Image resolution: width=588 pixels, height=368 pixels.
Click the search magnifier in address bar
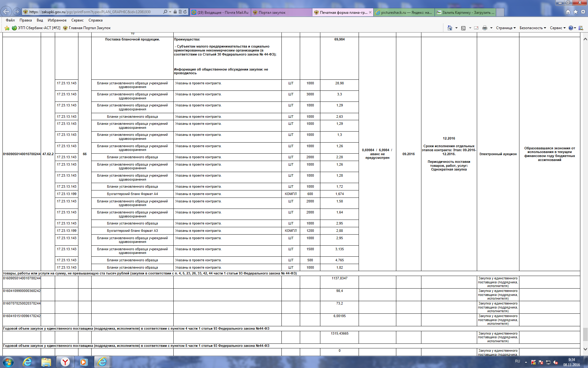165,12
